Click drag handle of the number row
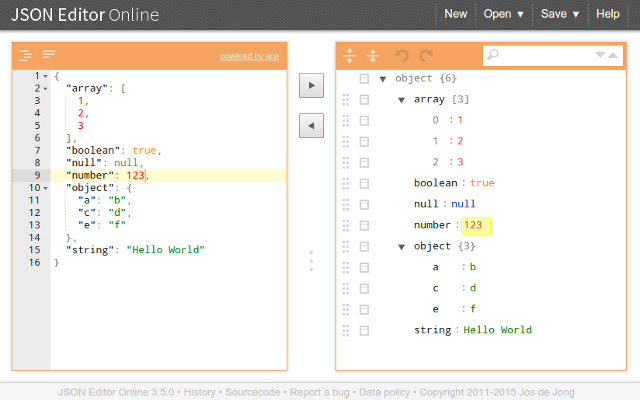This screenshot has height=400, width=640. [x=346, y=226]
